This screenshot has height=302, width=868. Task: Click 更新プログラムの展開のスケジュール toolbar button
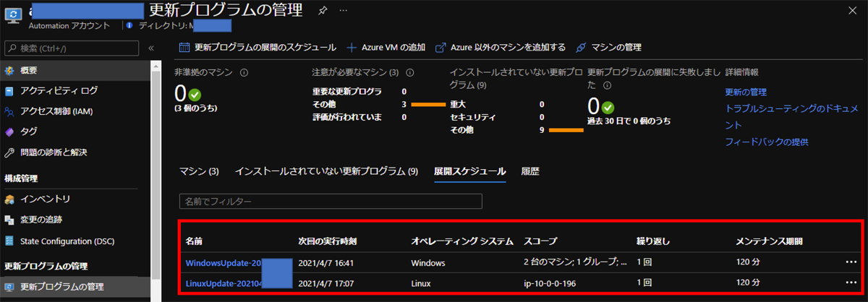coord(258,47)
